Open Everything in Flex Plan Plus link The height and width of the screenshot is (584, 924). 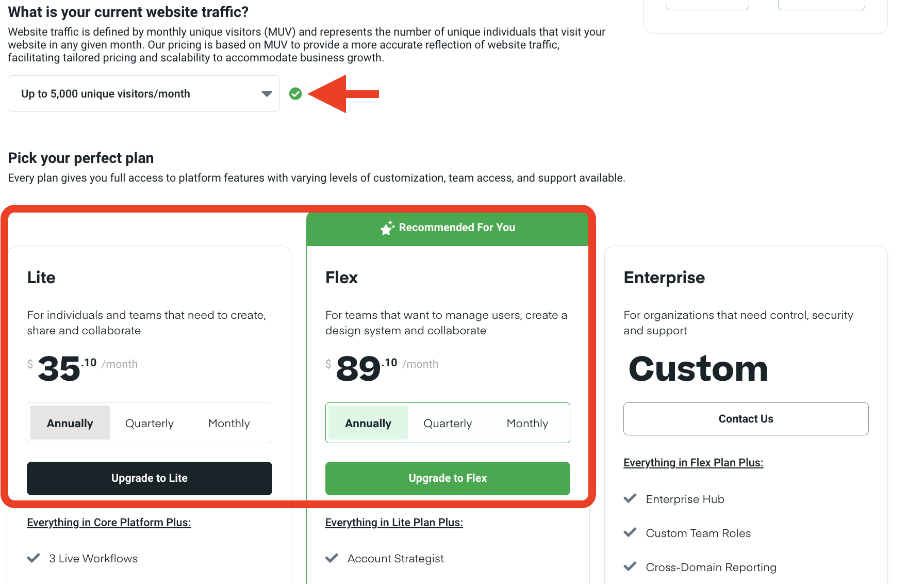click(693, 463)
